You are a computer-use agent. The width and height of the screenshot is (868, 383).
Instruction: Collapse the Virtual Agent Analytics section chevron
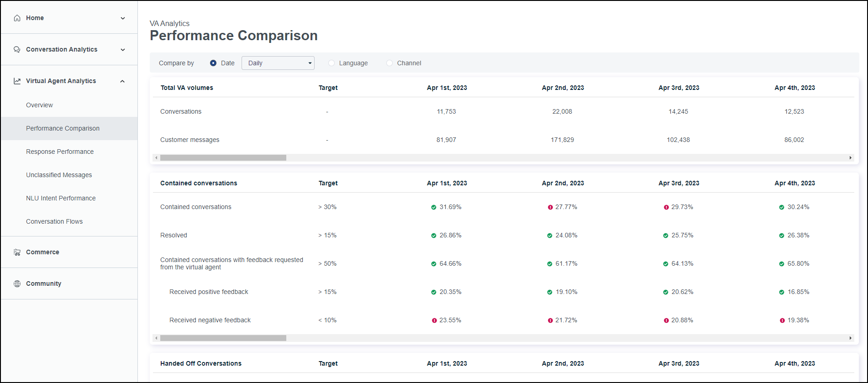point(122,81)
